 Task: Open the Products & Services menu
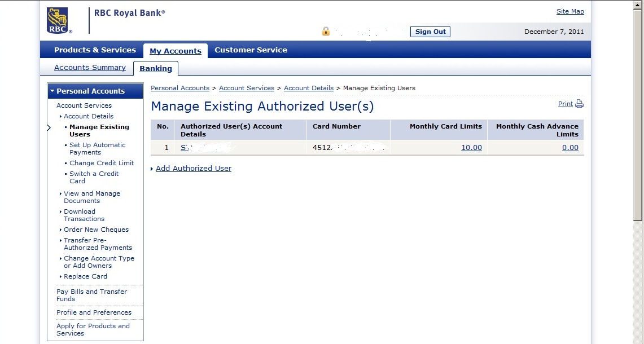(95, 50)
